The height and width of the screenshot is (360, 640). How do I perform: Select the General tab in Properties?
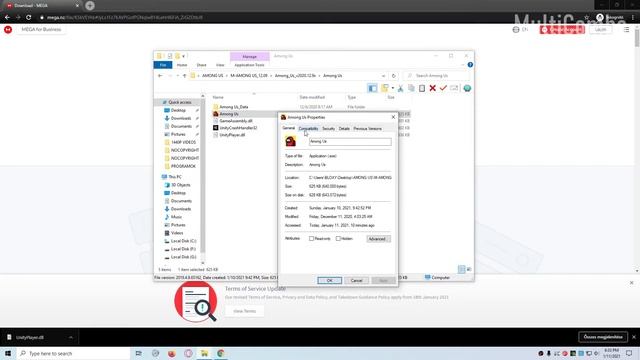(289, 128)
